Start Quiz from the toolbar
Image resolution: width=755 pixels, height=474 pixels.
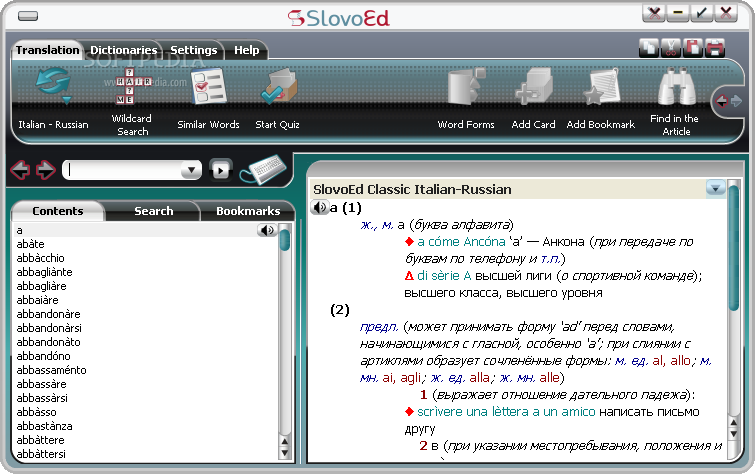click(x=278, y=99)
